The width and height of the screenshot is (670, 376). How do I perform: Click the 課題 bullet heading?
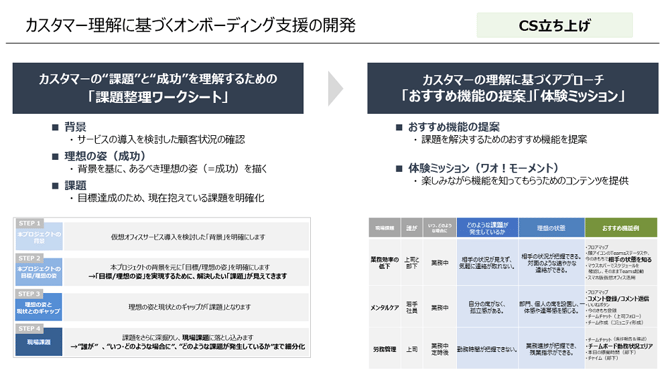point(76,185)
